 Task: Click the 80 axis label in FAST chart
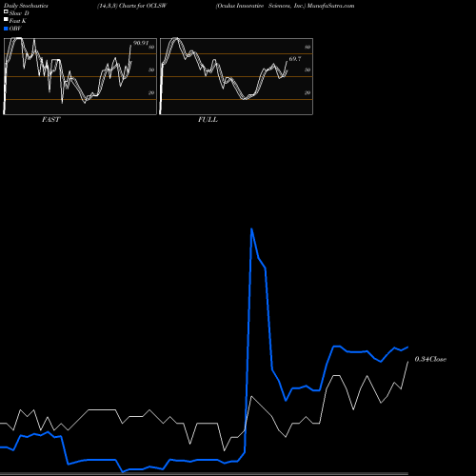151,48
